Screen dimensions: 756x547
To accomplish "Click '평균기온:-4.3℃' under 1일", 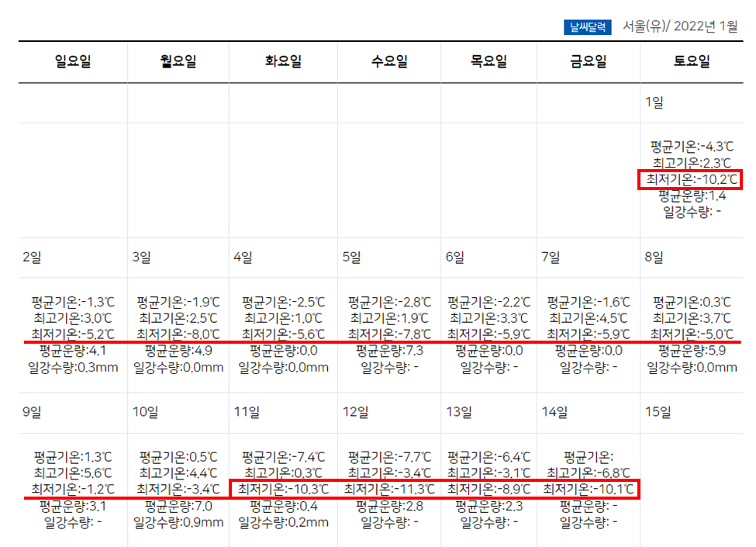I will click(692, 146).
